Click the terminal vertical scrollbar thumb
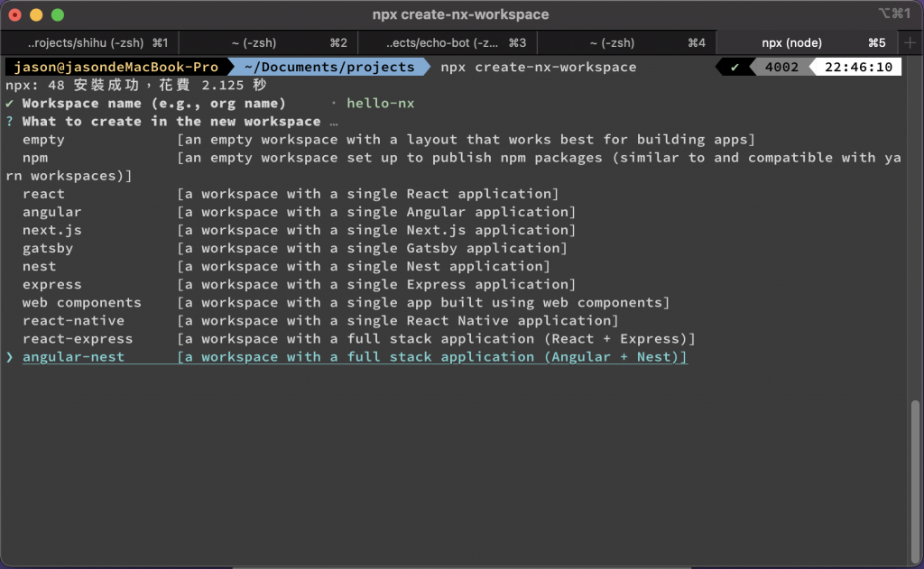 tap(915, 482)
